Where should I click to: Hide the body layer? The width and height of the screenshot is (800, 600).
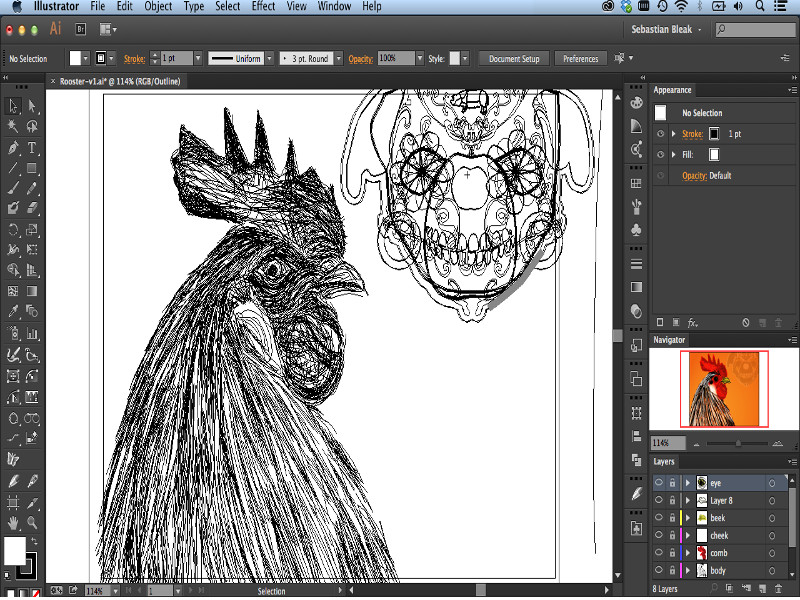(x=657, y=571)
